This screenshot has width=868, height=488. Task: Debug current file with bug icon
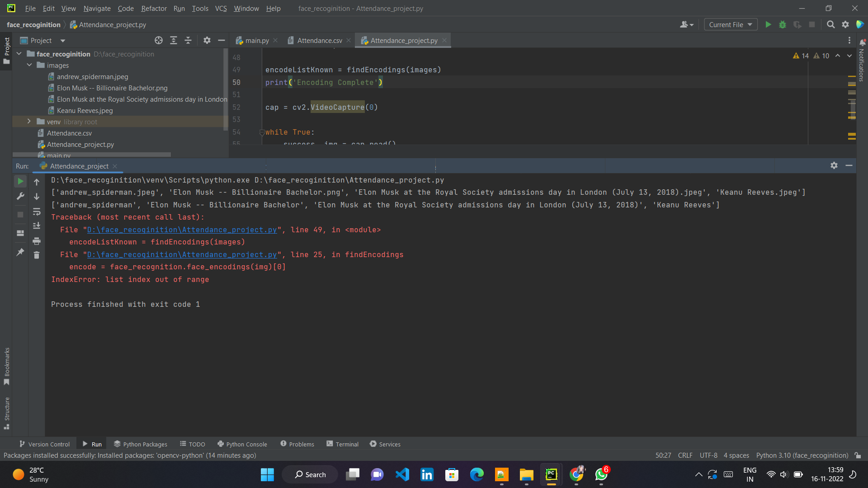pyautogui.click(x=783, y=24)
